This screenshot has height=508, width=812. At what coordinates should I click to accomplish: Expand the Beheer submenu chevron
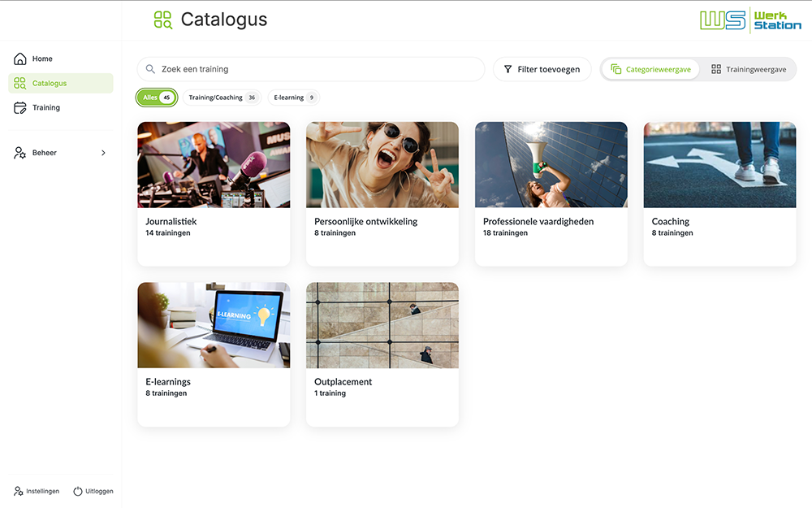click(x=104, y=153)
